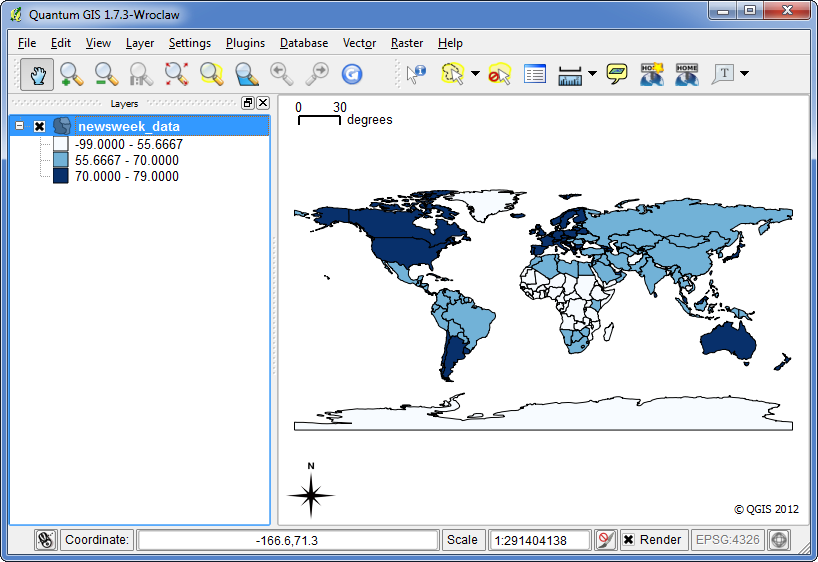The width and height of the screenshot is (818, 562).
Task: Click Zoom Next (forward arrow magnifier)
Action: pos(317,74)
